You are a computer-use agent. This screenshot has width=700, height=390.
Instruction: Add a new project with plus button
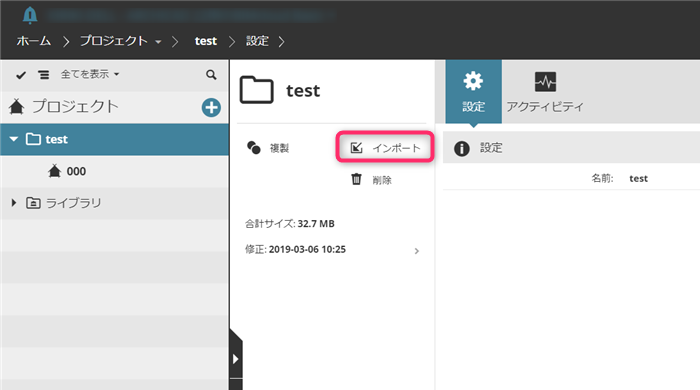pos(211,108)
